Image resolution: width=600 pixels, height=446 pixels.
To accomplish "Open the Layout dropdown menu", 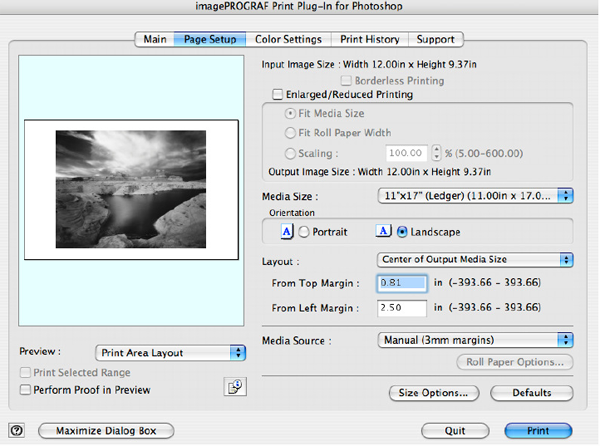I will (475, 260).
